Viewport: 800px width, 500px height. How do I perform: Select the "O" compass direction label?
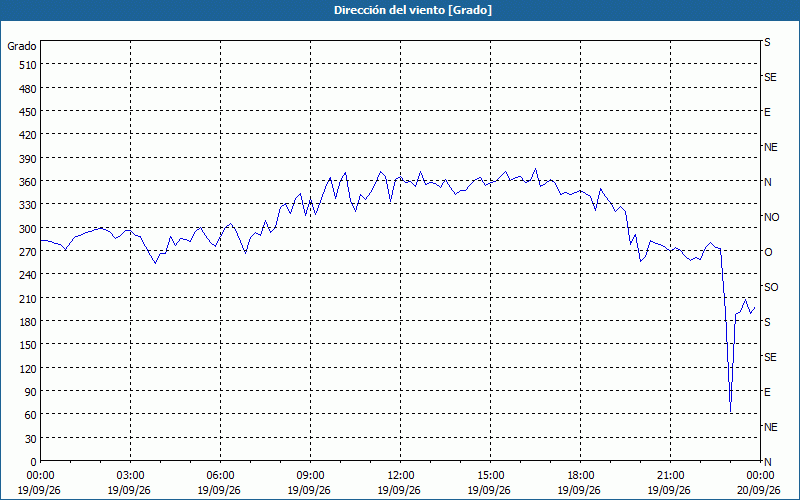pos(768,252)
